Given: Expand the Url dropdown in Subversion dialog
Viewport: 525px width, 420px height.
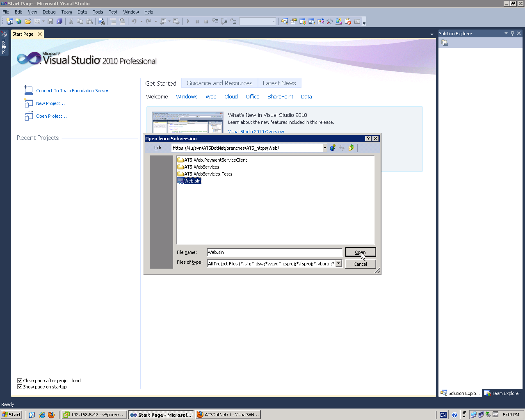Looking at the screenshot, I should point(325,148).
